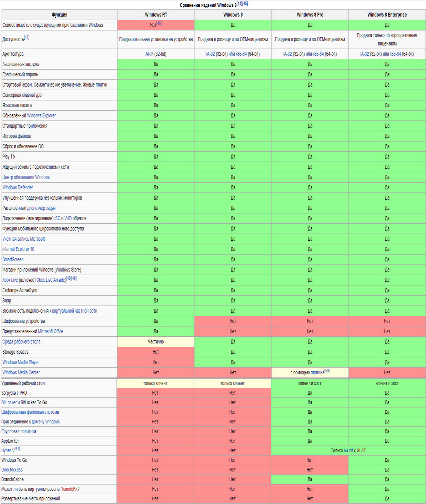Open the Windows Explorer link
Image resolution: width=426 pixels, height=504 pixels.
click(x=41, y=115)
